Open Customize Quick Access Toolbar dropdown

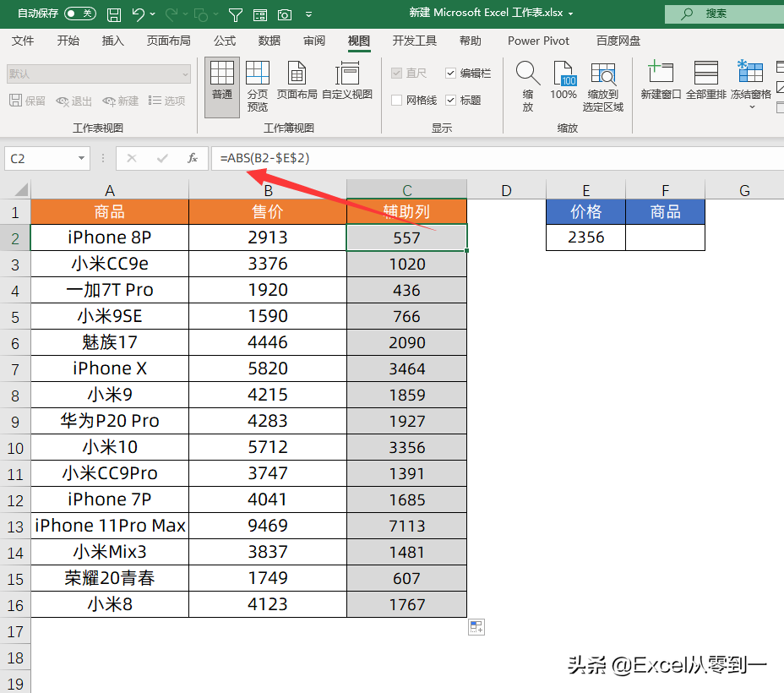(309, 14)
